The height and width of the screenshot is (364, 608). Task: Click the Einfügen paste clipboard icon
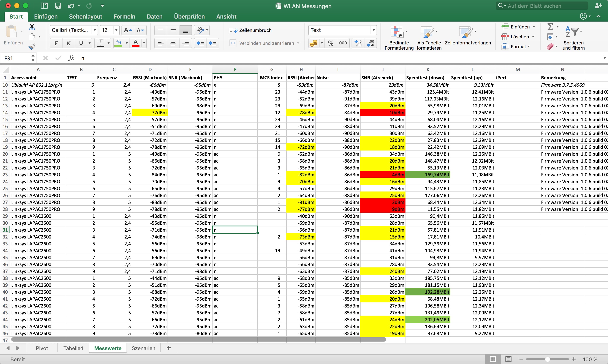tap(11, 31)
